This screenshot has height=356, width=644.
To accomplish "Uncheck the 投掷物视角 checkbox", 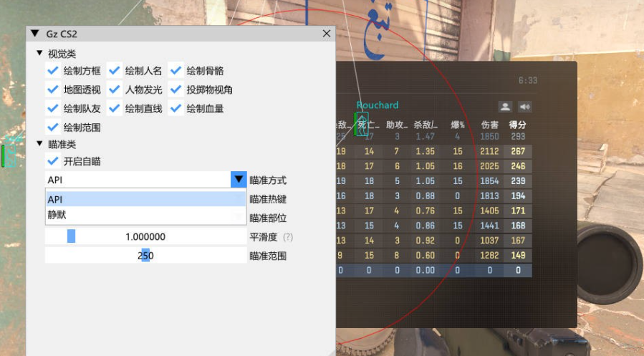I will click(x=176, y=90).
